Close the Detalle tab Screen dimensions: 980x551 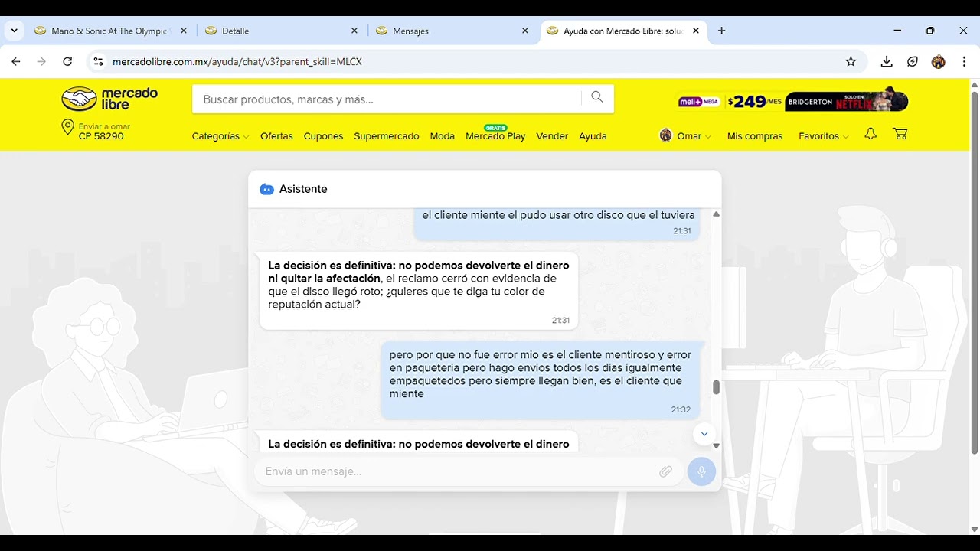(354, 31)
